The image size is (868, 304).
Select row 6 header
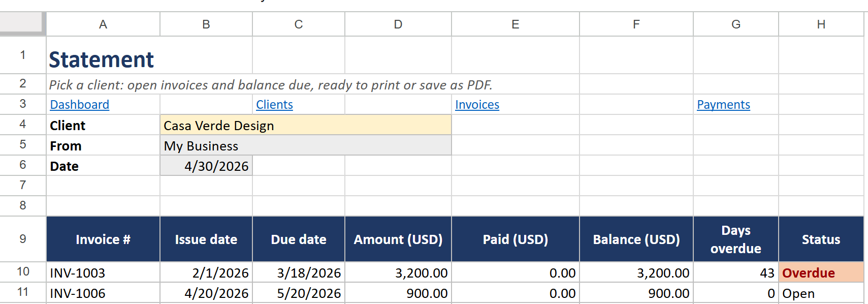(23, 165)
